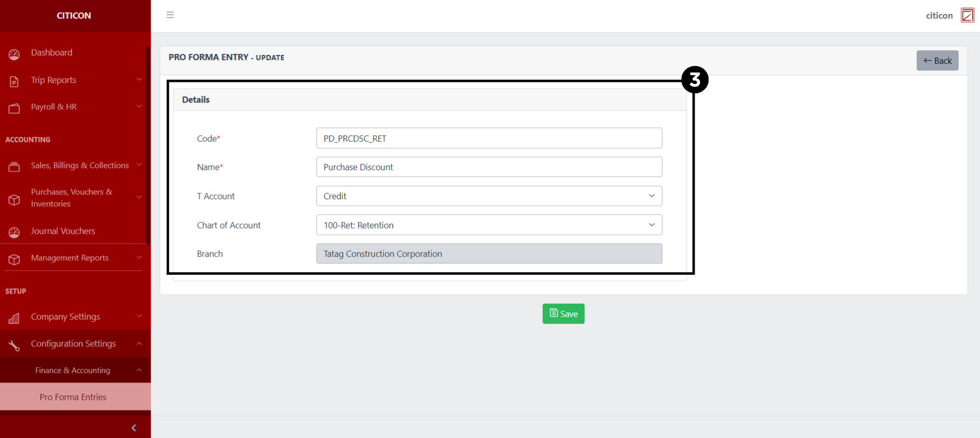Click the Configuration Settings menu label
This screenshot has width=980, height=438.
coord(73,344)
